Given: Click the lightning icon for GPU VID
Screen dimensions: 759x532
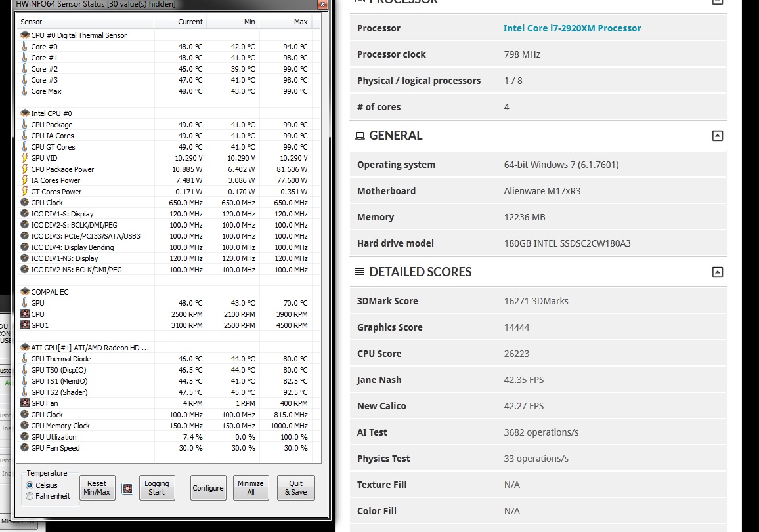Looking at the screenshot, I should 25,157.
